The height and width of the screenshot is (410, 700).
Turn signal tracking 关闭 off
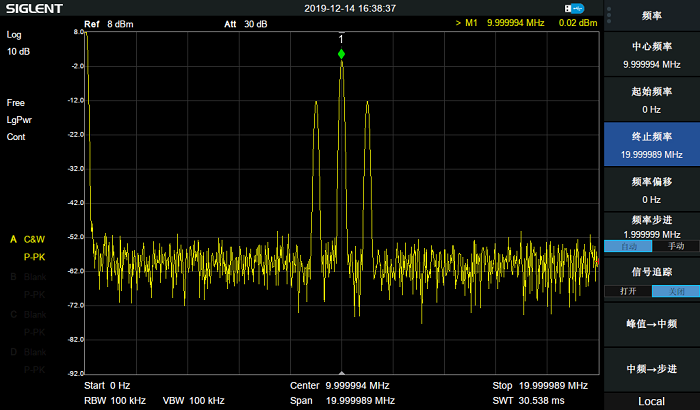676,291
